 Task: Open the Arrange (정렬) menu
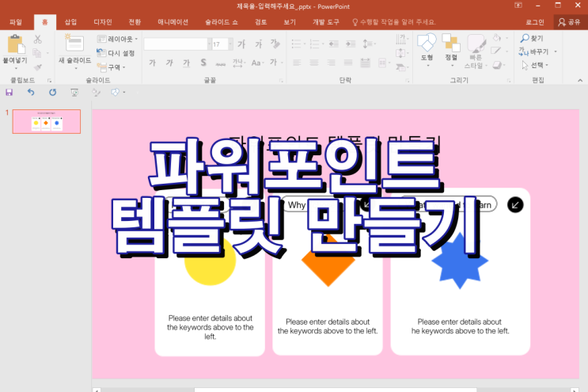(451, 46)
